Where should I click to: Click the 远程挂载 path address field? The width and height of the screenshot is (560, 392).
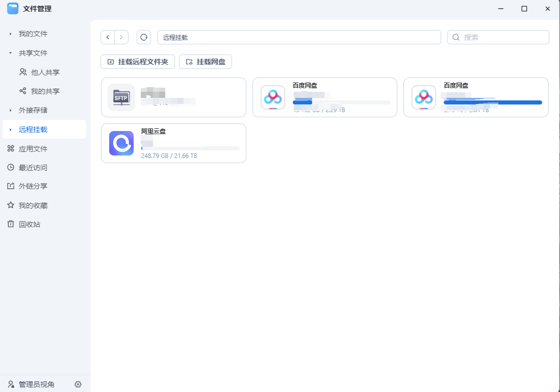(x=299, y=37)
